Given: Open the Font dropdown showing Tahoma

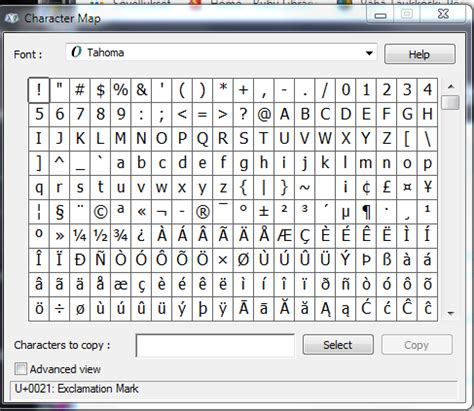Looking at the screenshot, I should pyautogui.click(x=221, y=53).
